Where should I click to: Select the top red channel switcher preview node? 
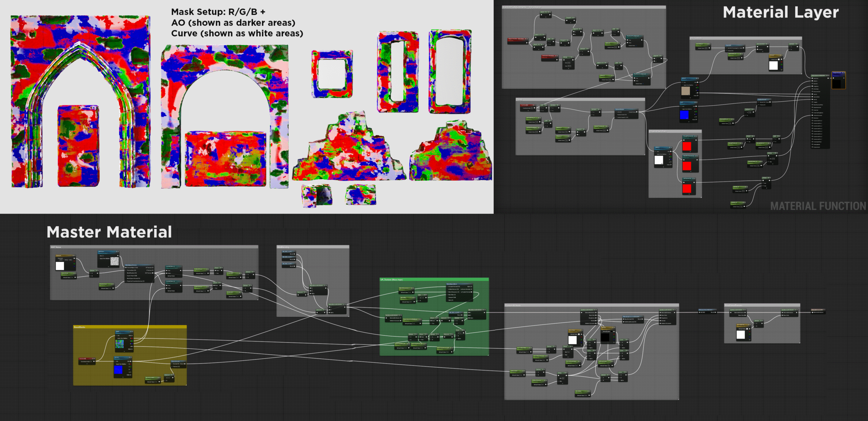pos(687,146)
